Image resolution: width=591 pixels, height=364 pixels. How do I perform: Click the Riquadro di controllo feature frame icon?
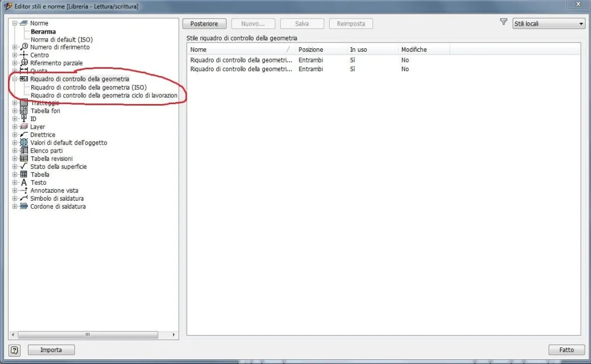pyautogui.click(x=24, y=78)
